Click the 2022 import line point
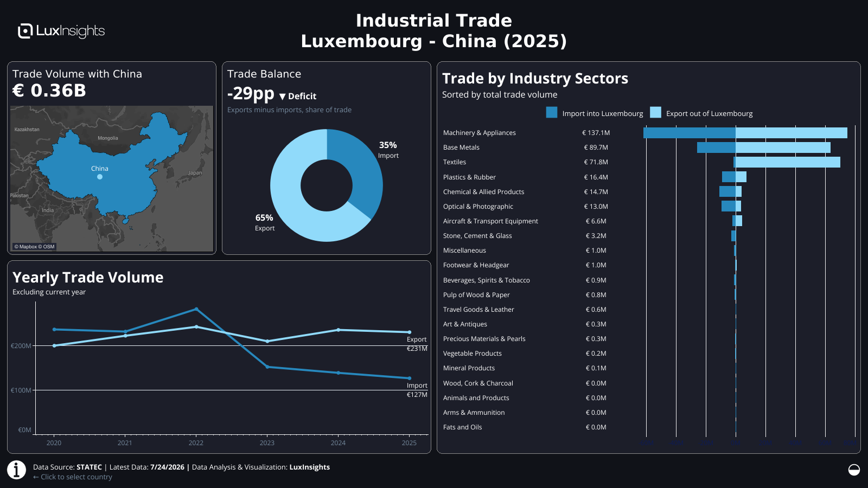 pos(196,309)
